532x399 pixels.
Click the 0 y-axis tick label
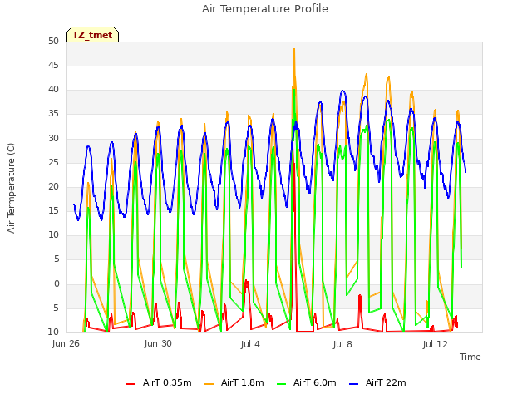[x=57, y=283]
